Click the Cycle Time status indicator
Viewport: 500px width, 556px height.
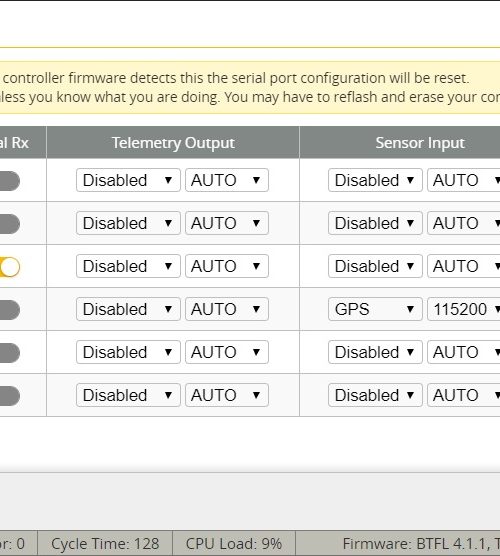pos(105,544)
